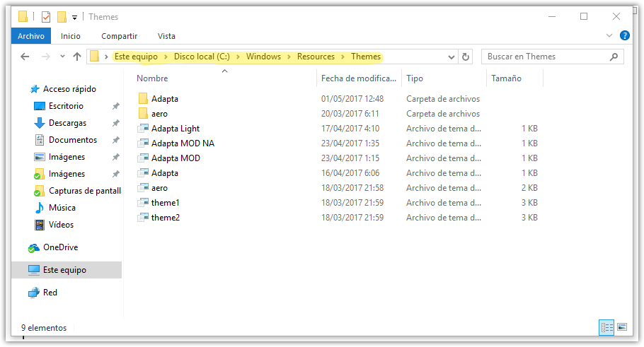Image resolution: width=644 pixels, height=347 pixels.
Task: Open the address bar history dropdown
Action: click(x=452, y=57)
